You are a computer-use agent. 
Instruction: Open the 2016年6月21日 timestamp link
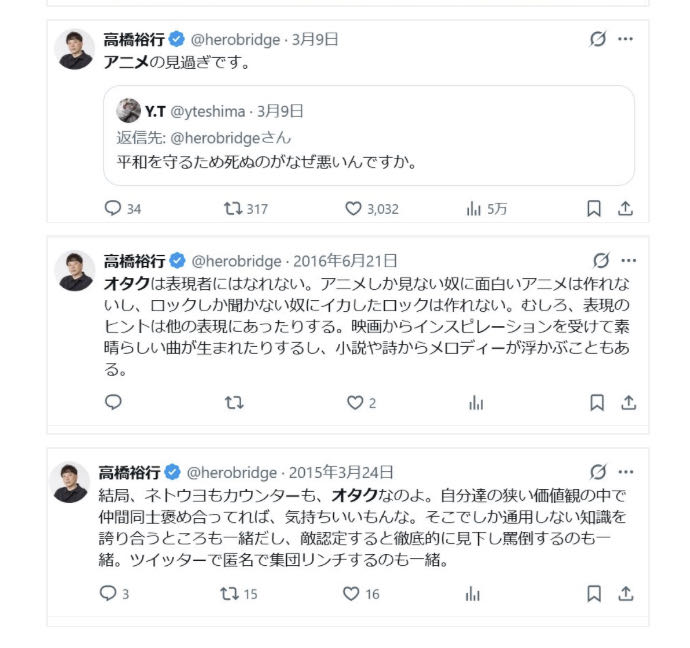[345, 260]
